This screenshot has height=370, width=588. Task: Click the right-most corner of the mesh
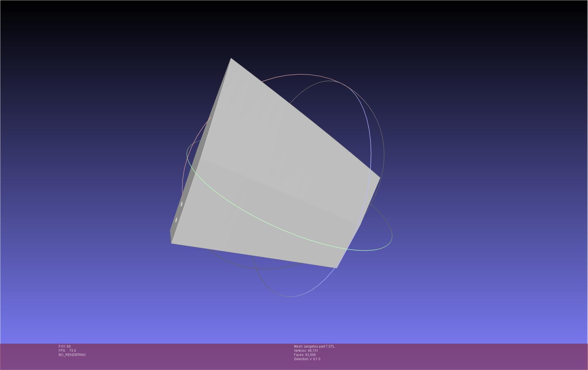380,177
